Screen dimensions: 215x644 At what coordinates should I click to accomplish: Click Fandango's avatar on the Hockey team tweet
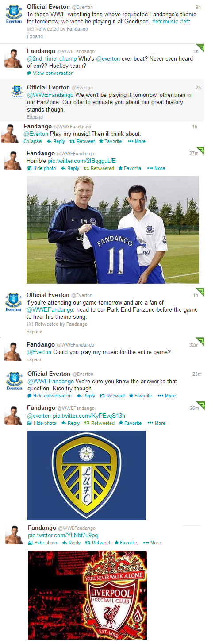point(13,58)
